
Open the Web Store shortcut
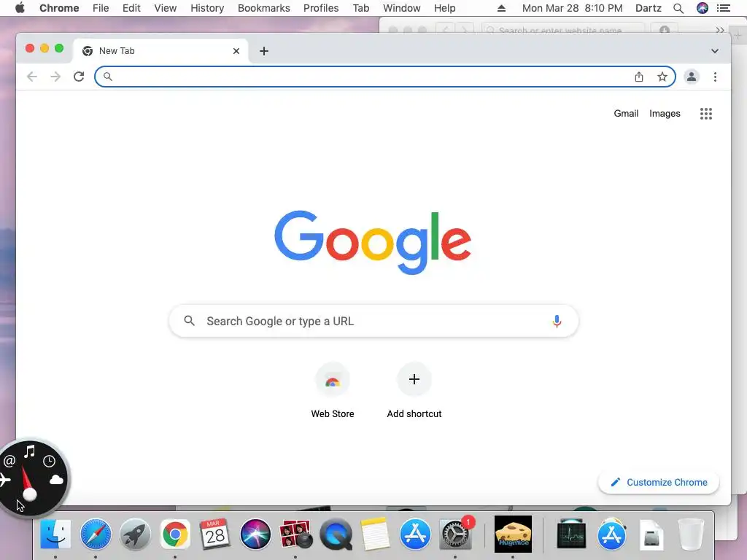pos(333,391)
